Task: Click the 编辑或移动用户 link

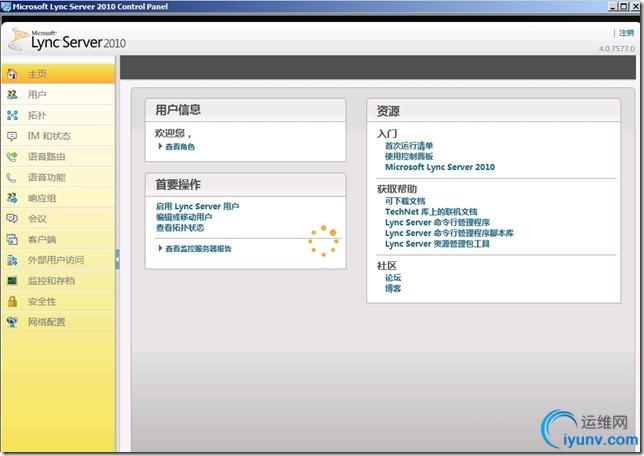Action: click(x=184, y=217)
